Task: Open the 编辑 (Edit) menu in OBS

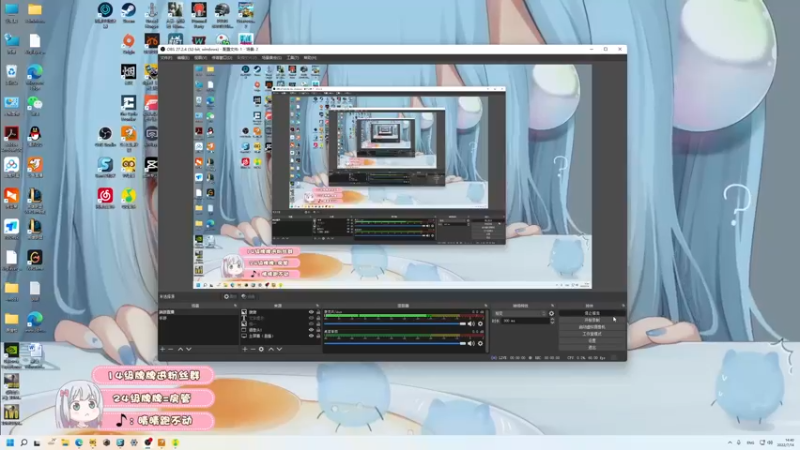Action: tap(183, 58)
